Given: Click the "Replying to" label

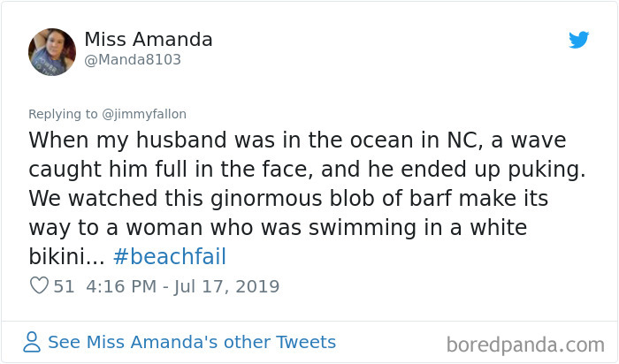Looking at the screenshot, I should click(x=65, y=114).
